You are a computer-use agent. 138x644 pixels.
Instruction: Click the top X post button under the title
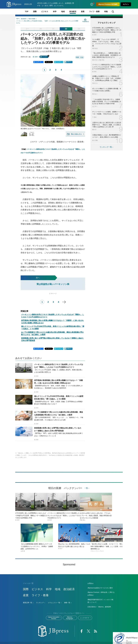coord(49,62)
